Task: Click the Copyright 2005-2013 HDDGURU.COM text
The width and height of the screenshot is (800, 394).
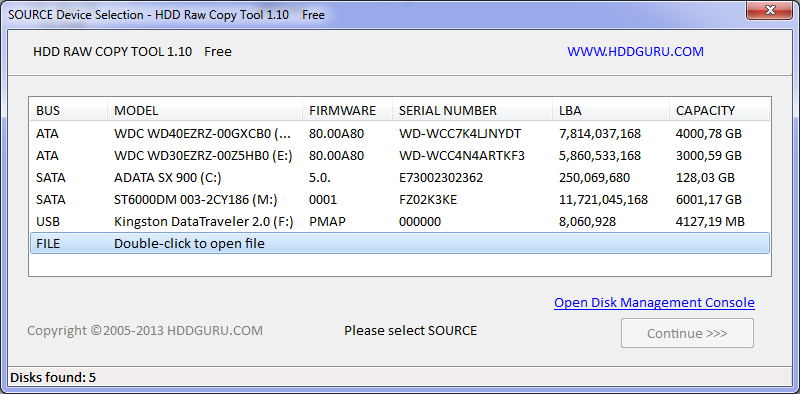Action: [145, 331]
